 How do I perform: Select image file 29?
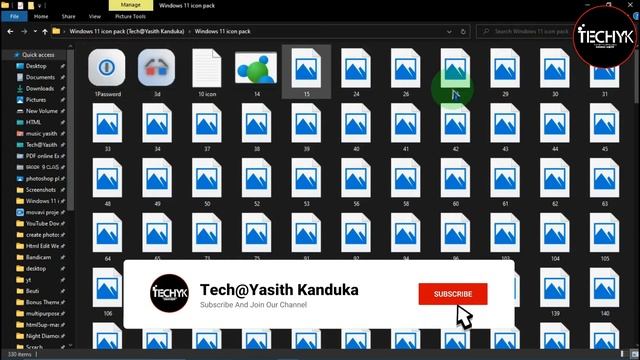(505, 72)
